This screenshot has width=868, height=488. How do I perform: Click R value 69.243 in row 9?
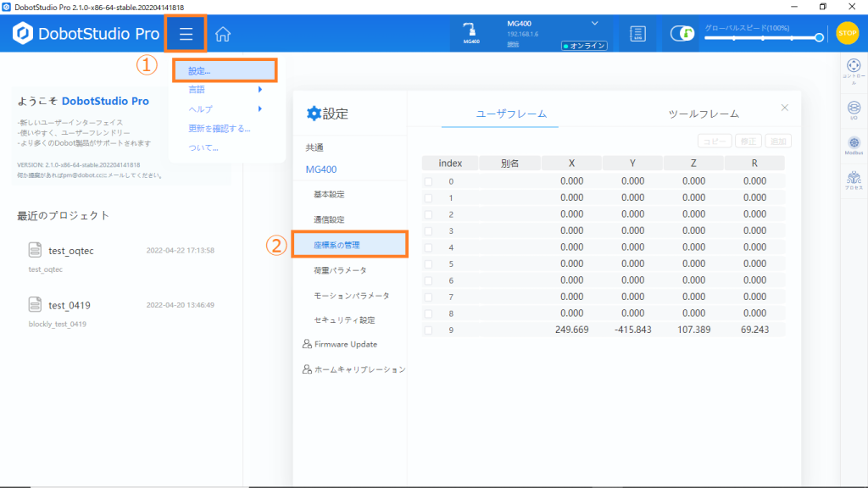[754, 330]
